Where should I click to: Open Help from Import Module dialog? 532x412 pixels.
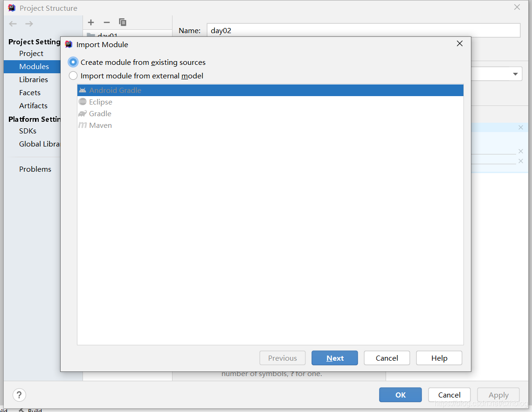click(x=439, y=358)
